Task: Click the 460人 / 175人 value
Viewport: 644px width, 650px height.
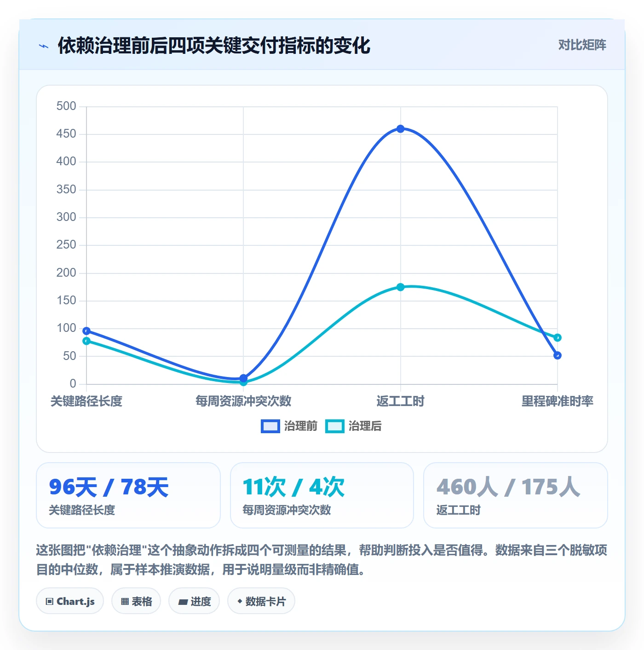Action: tap(508, 487)
